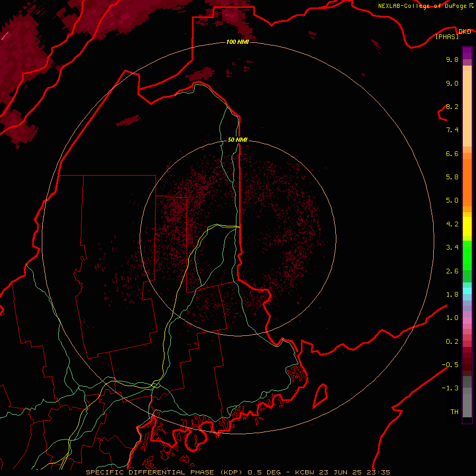
Task: Click the 6.6 scale value
Action: [x=452, y=153]
